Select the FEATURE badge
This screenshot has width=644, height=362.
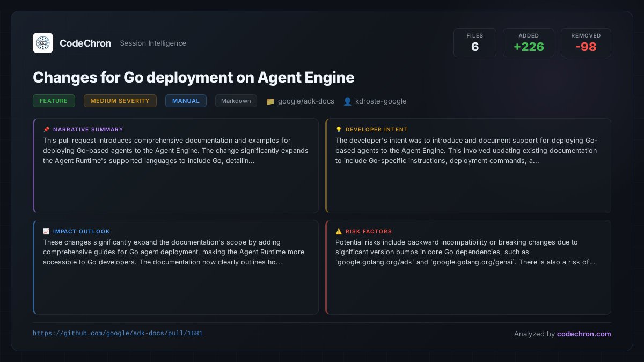(54, 101)
